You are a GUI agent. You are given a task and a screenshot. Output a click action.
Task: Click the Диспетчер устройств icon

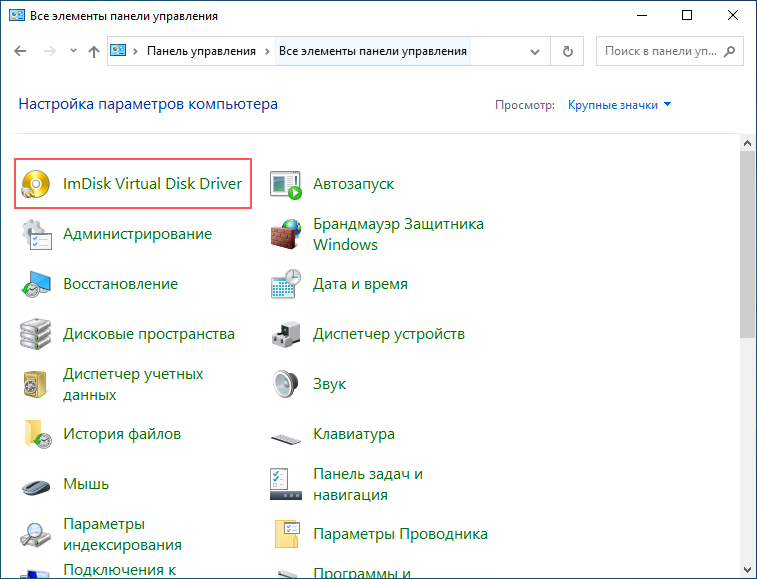click(286, 334)
